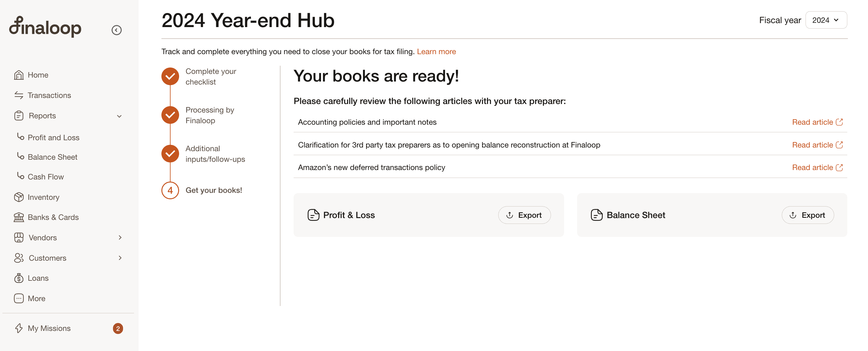Expand the Vendors submenu arrow

point(120,237)
